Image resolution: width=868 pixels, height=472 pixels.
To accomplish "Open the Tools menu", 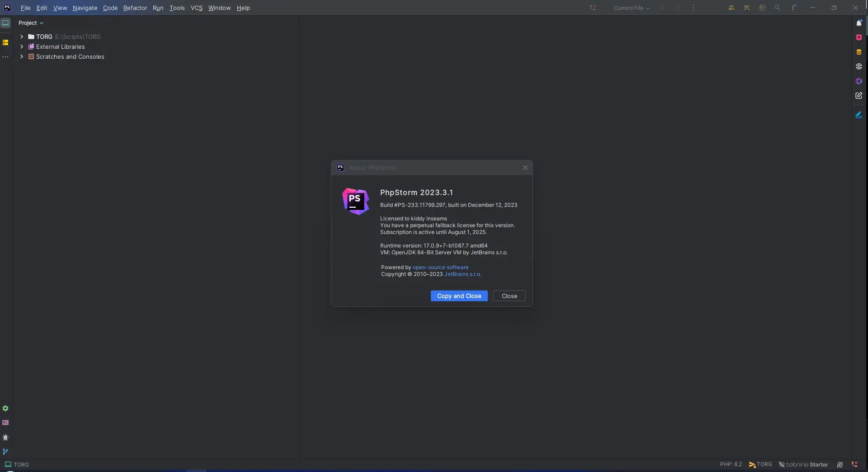I will [x=177, y=8].
